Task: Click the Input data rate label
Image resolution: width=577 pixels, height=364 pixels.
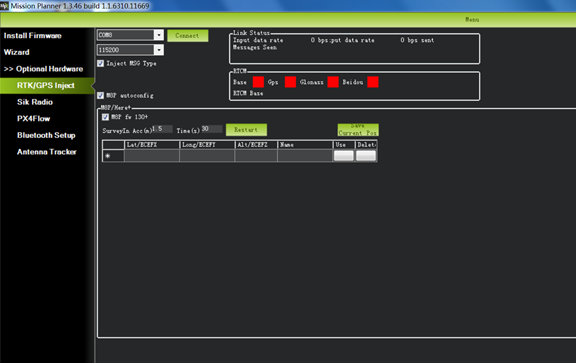Action: [x=258, y=40]
